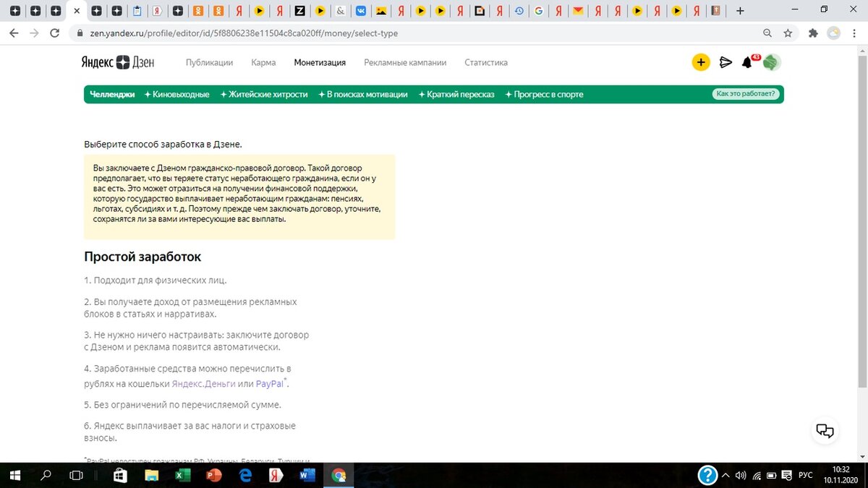868x488 pixels.
Task: Click 'Выберите способ заработка в Дзене.' text
Action: click(x=163, y=144)
